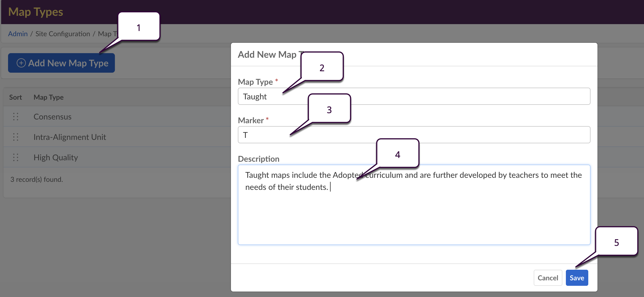Open the Admin breadcrumb link
The image size is (644, 297).
[18, 34]
